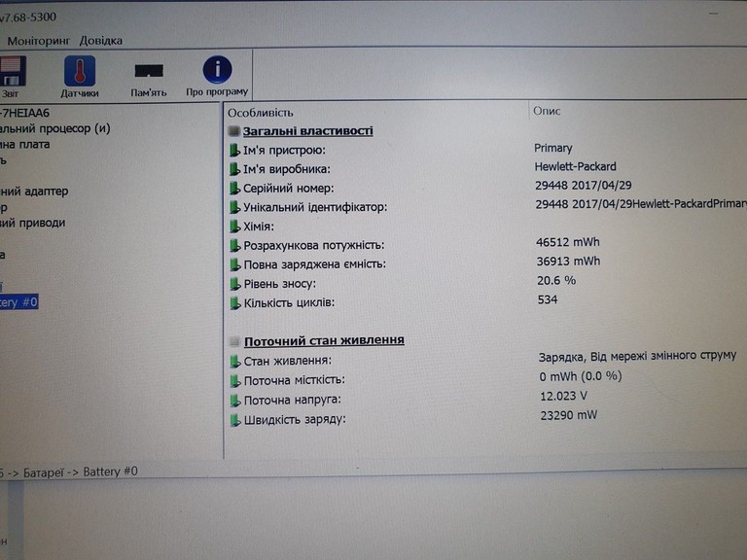
Task: Select the 'приводи' drives tree entry
Action: [32, 223]
